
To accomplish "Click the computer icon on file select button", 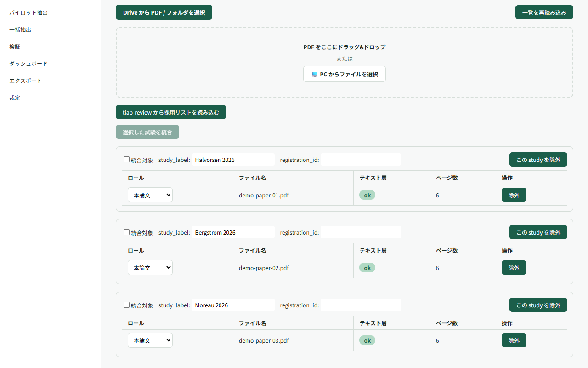I will click(315, 74).
